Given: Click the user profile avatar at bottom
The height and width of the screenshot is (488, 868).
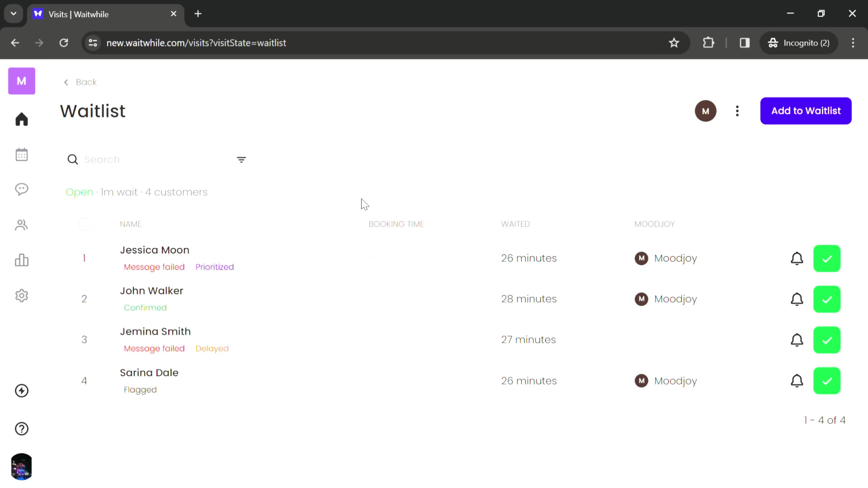Looking at the screenshot, I should 21,467.
